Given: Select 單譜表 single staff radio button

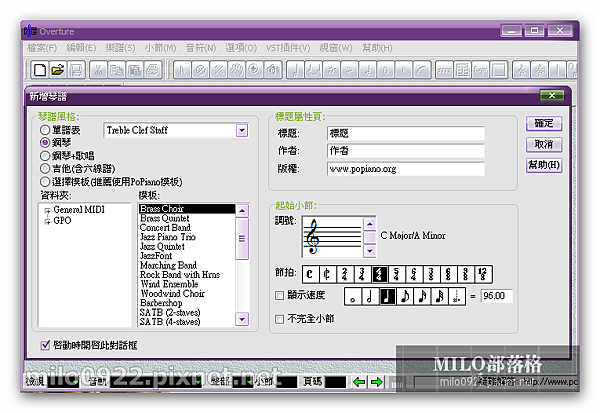Looking at the screenshot, I should [x=45, y=130].
